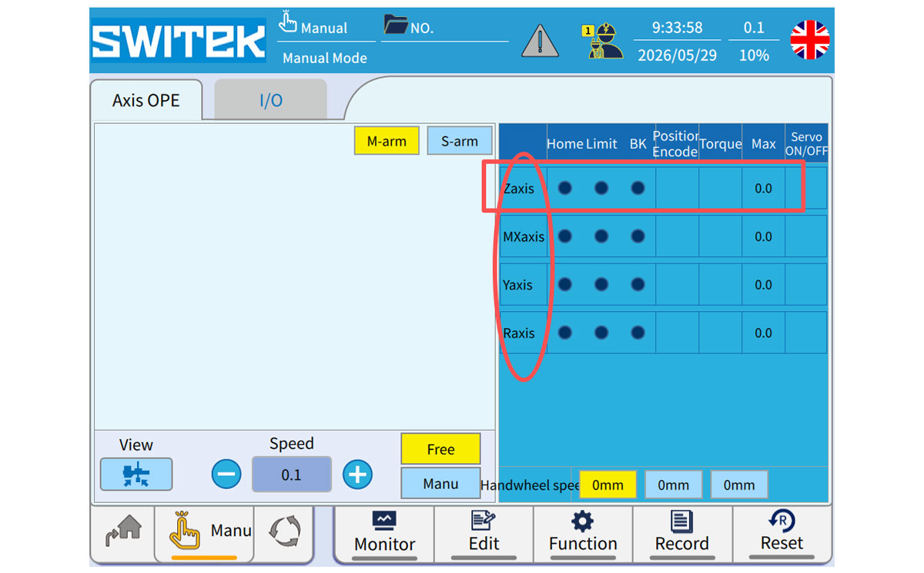Click the auto cycle arrows icon

(x=284, y=531)
